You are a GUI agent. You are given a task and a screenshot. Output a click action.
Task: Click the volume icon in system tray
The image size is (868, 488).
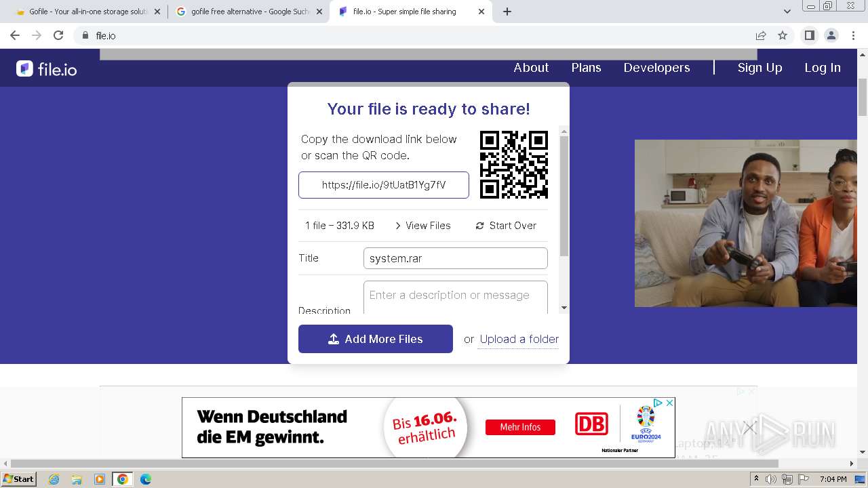pyautogui.click(x=771, y=479)
